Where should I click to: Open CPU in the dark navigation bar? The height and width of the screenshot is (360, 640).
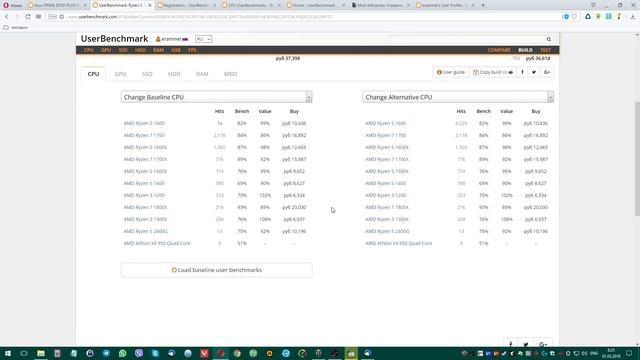click(89, 50)
